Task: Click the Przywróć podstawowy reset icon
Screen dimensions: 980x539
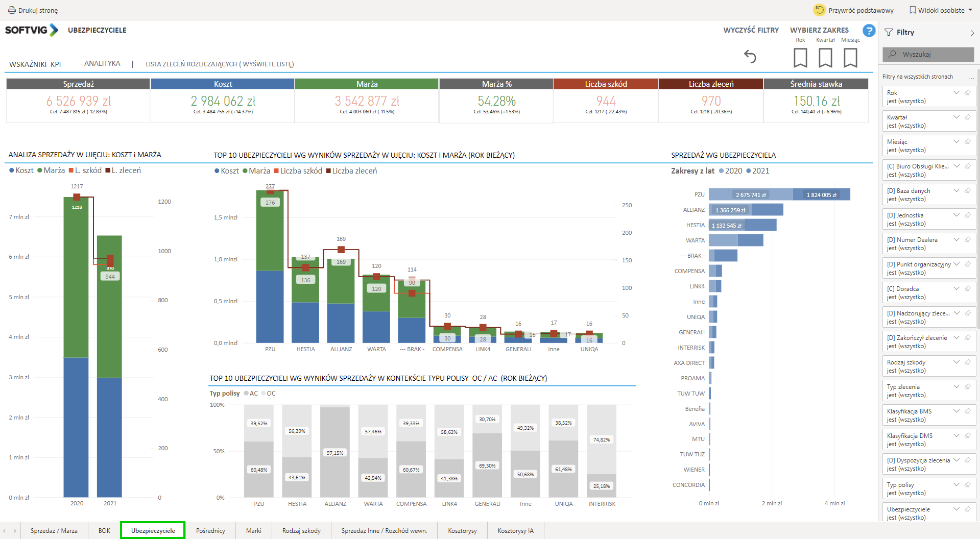Action: pyautogui.click(x=819, y=10)
